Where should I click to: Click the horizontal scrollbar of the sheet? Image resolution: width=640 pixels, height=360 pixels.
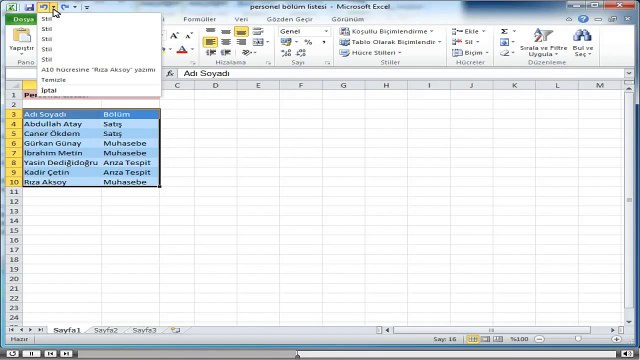[491, 330]
